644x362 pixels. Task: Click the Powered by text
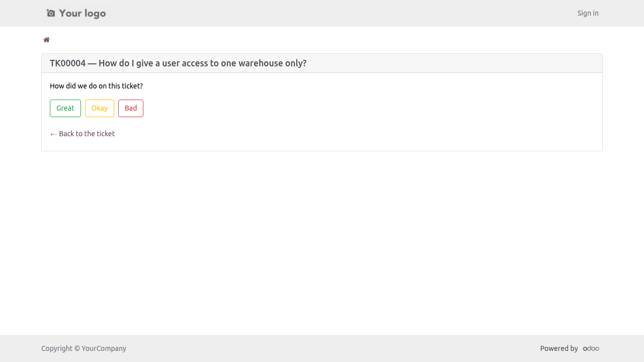pyautogui.click(x=559, y=348)
